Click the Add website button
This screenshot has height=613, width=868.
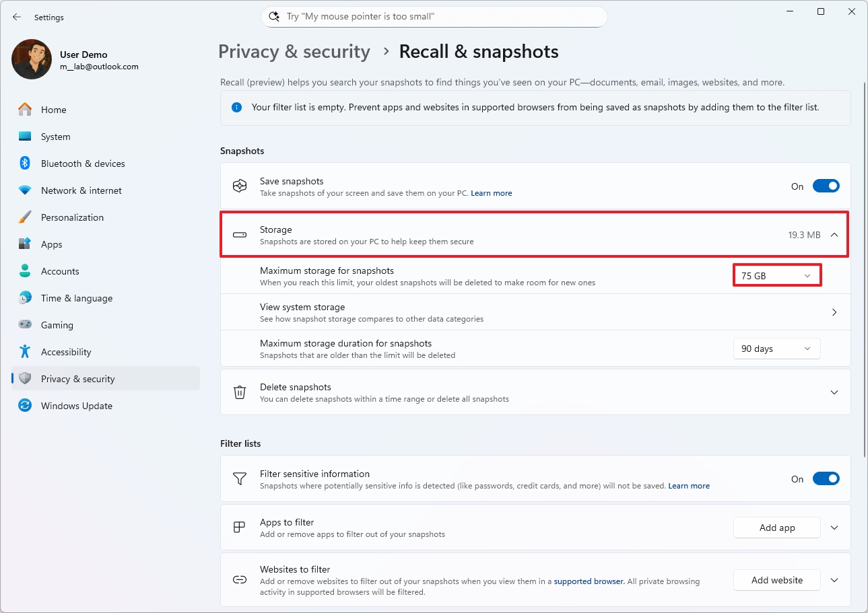coord(776,580)
